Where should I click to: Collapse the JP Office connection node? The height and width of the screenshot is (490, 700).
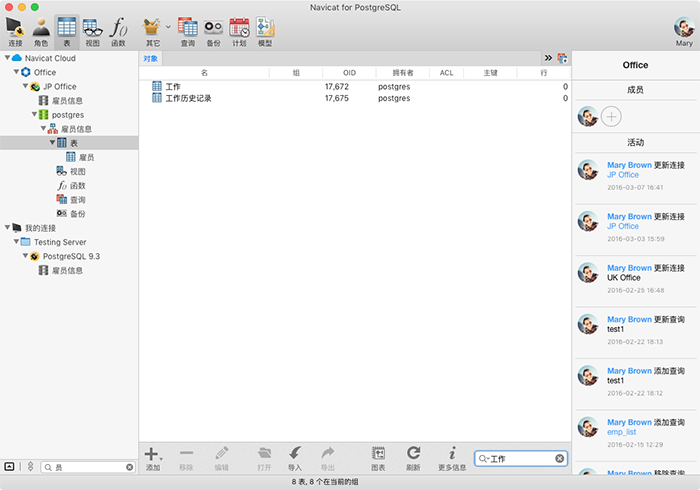point(25,86)
